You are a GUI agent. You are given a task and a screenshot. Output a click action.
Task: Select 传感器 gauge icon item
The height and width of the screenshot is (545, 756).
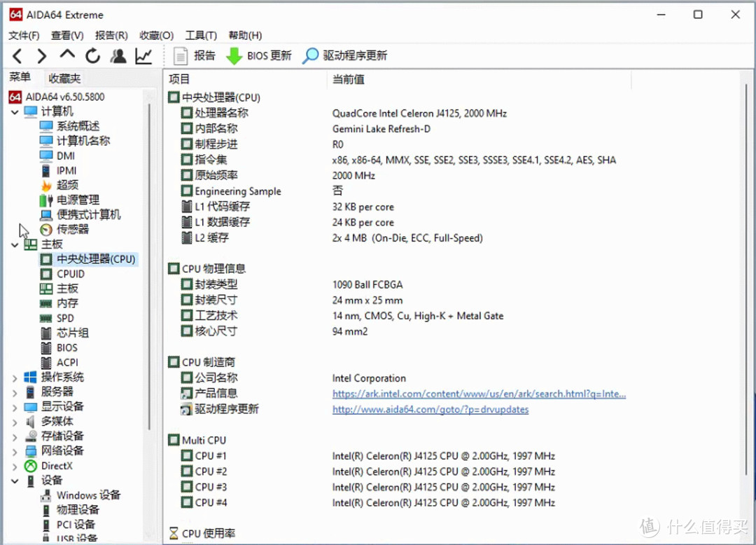65,230
